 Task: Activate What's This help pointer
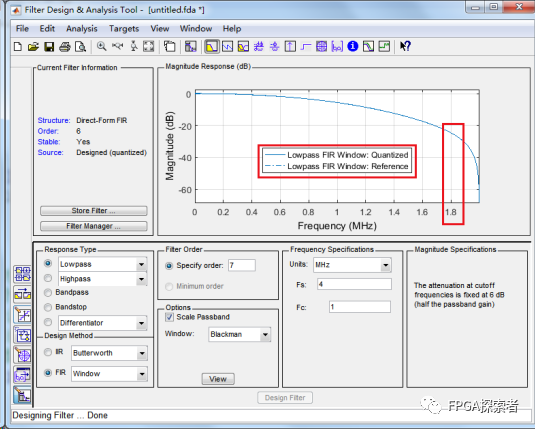coord(405,46)
